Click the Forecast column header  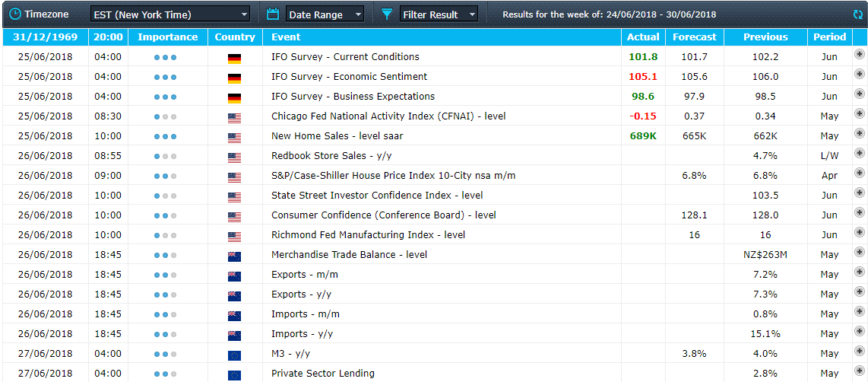point(694,37)
